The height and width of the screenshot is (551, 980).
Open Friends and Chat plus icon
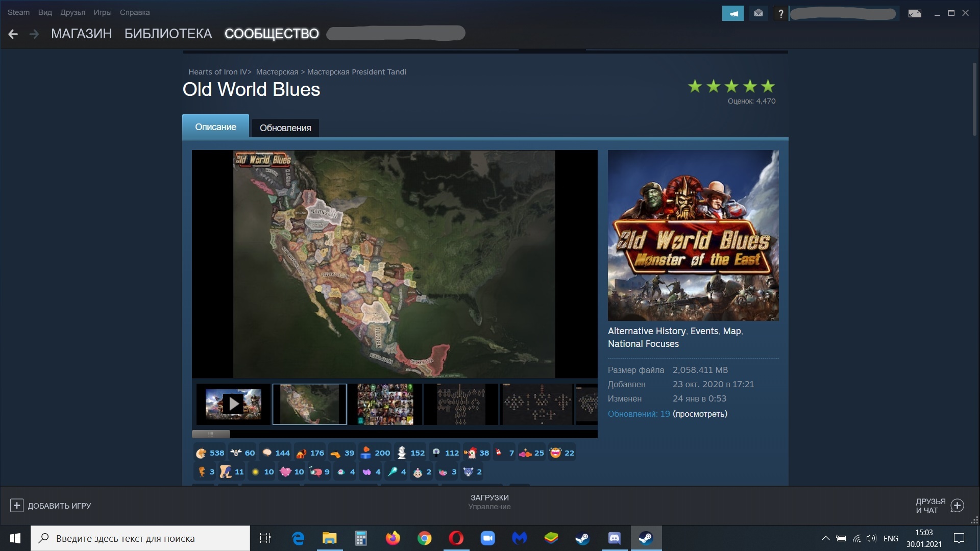click(x=958, y=506)
